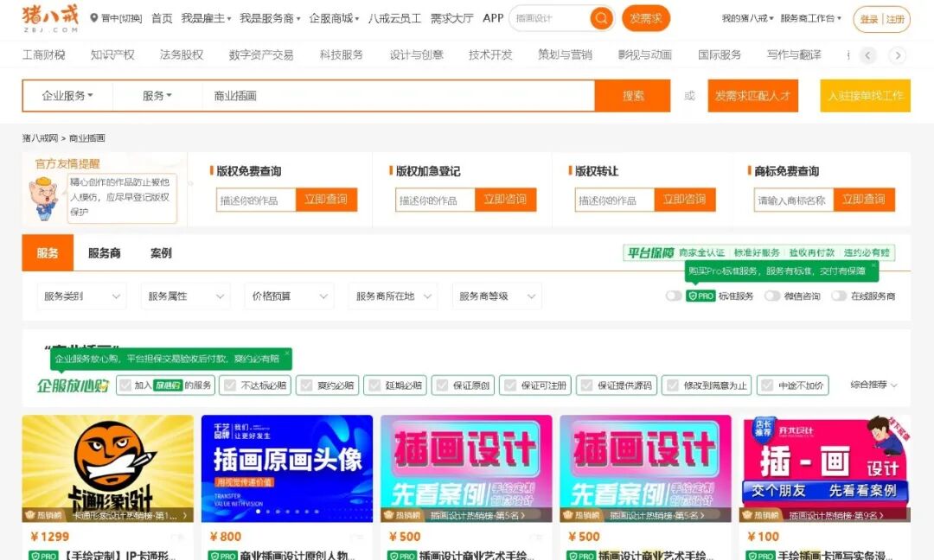Switch to the 服务商 tab
This screenshot has width=934, height=560.
[x=105, y=253]
